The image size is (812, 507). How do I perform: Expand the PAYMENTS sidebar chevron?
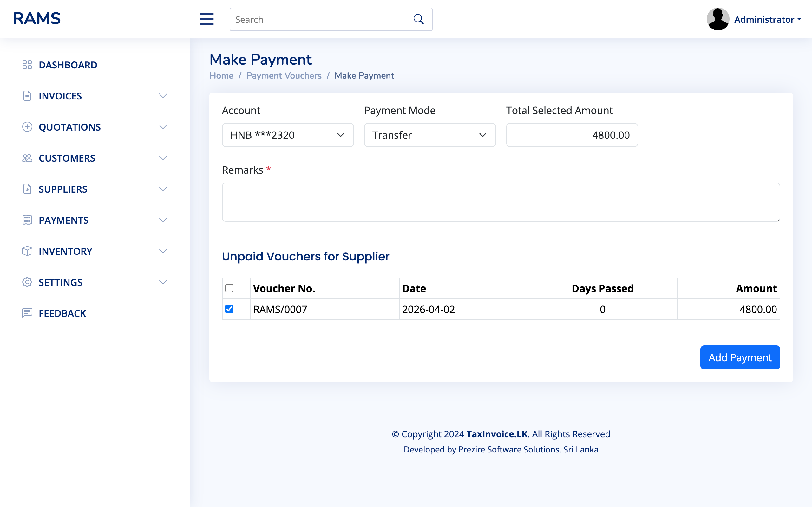click(x=163, y=220)
